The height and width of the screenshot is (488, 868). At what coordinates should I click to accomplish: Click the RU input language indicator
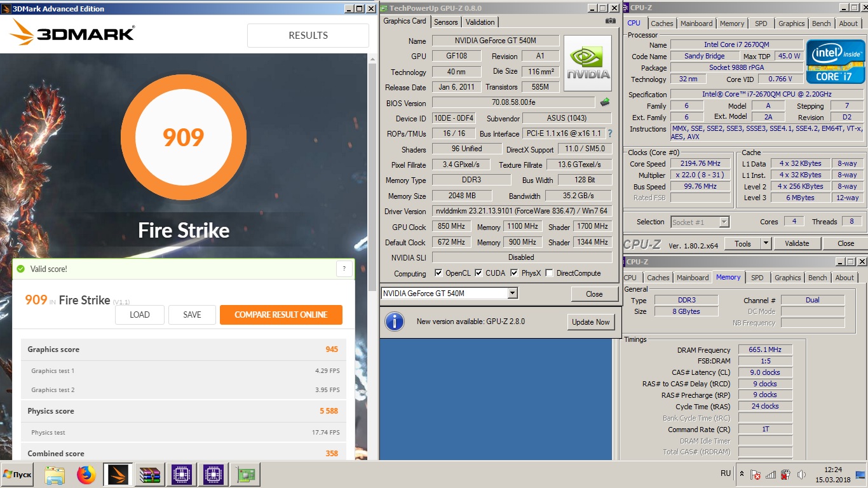726,474
